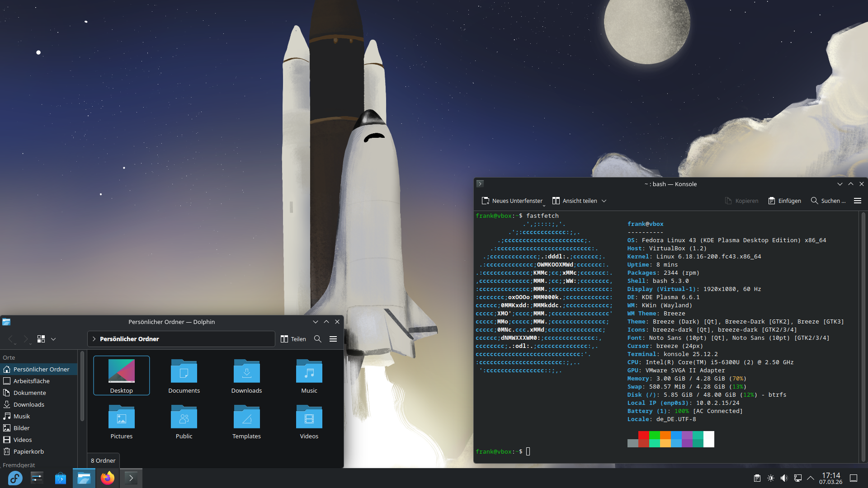
Task: Open the Dolphin hamburger menu
Action: pyautogui.click(x=333, y=339)
